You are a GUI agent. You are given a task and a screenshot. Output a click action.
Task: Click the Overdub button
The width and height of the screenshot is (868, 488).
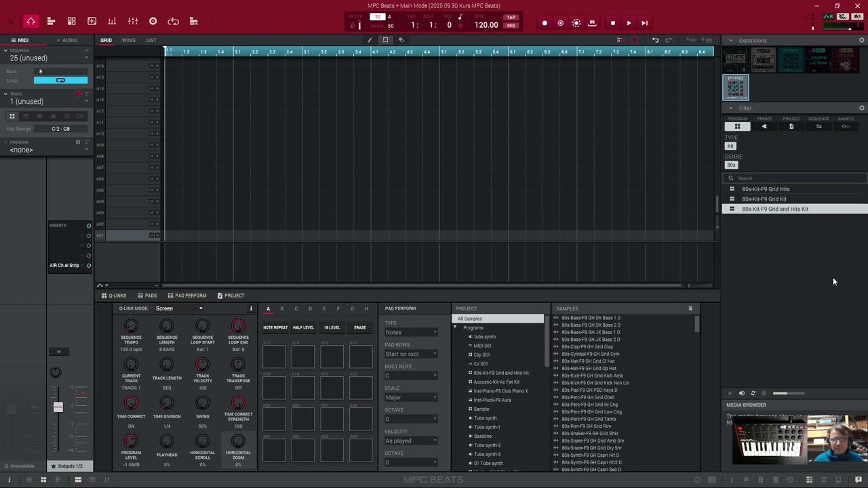560,23
